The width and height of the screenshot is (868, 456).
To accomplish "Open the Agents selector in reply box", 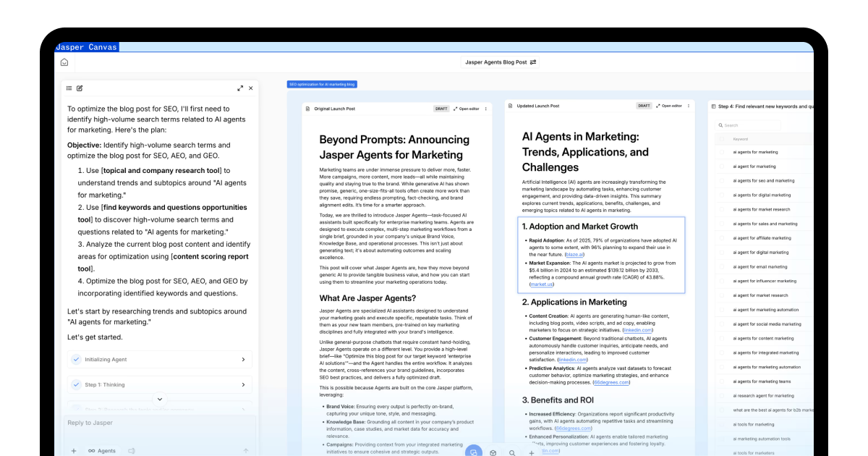I will pos(102,451).
